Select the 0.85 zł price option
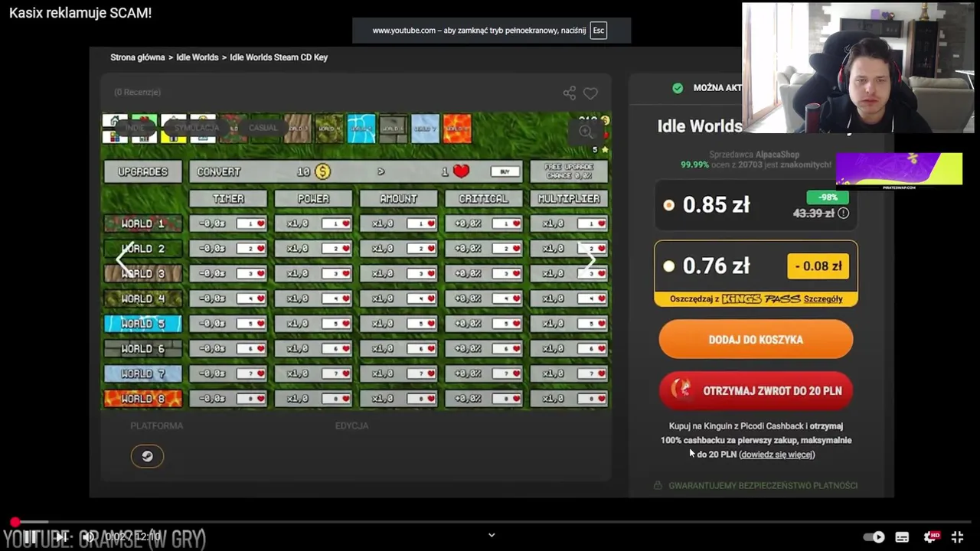The image size is (980, 551). [x=669, y=205]
